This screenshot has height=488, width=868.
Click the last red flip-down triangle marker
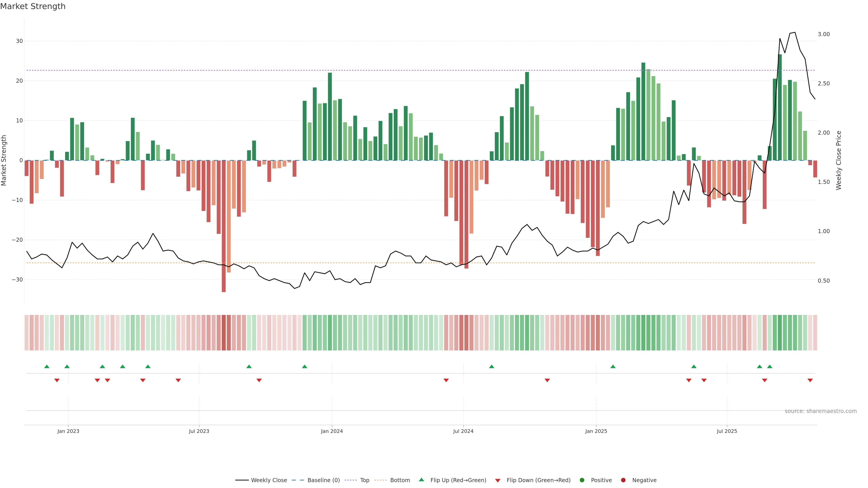point(810,380)
